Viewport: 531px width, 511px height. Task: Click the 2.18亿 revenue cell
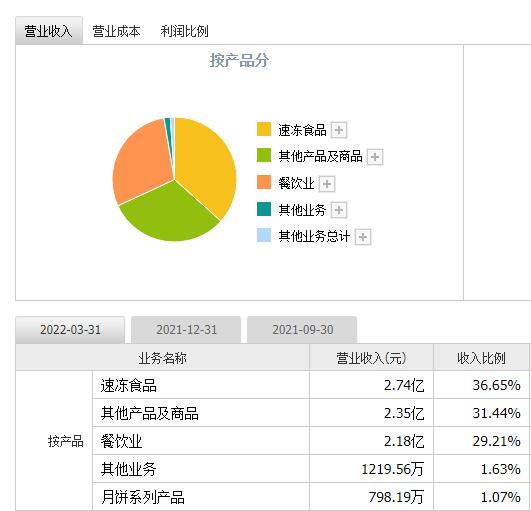(371, 441)
